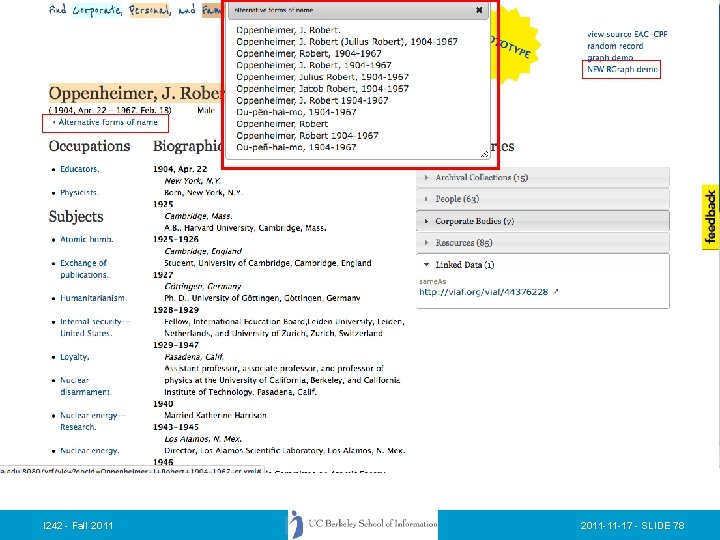This screenshot has height=540, width=720.
Task: Click the 'sameAs' label in Linked Data
Action: [433, 281]
